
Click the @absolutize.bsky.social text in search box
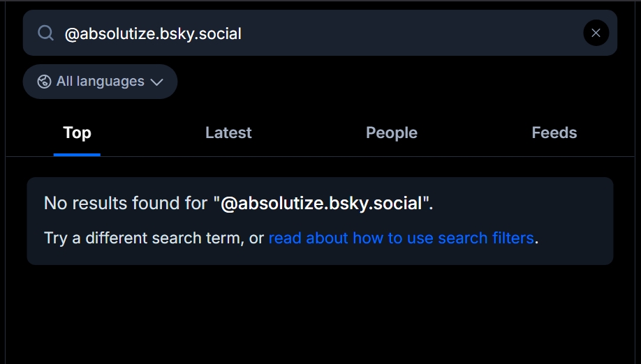point(153,33)
